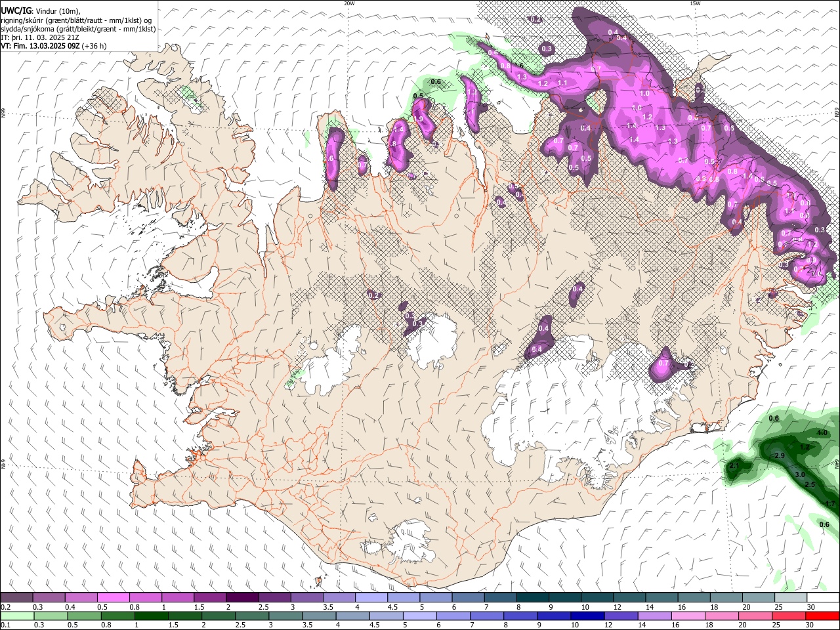Click the rain legend swatch between 0.8 and 1
This screenshot has height=630, width=840.
tap(117, 616)
